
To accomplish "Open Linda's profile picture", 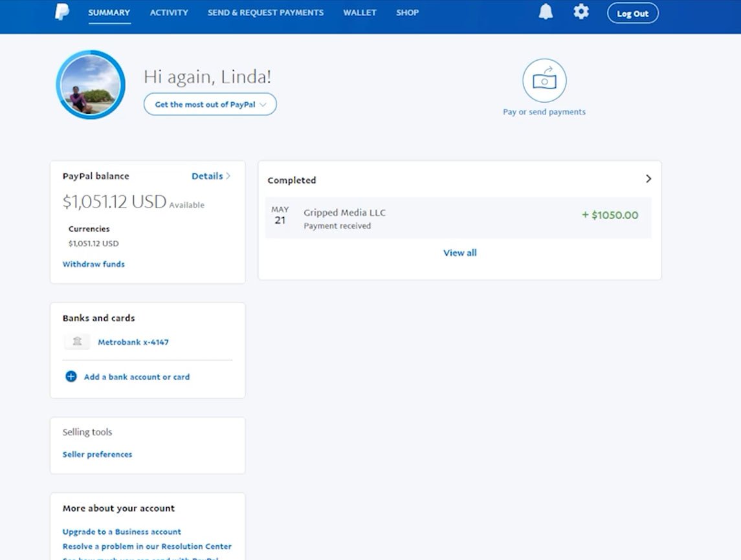I will tap(90, 85).
